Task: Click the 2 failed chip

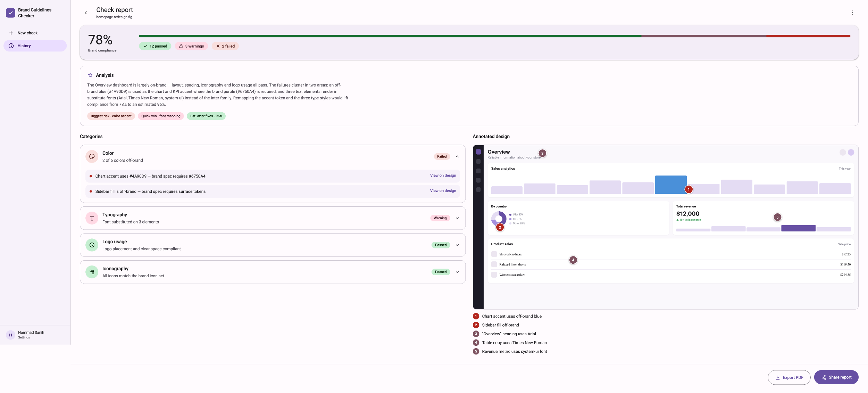Action: [x=225, y=46]
